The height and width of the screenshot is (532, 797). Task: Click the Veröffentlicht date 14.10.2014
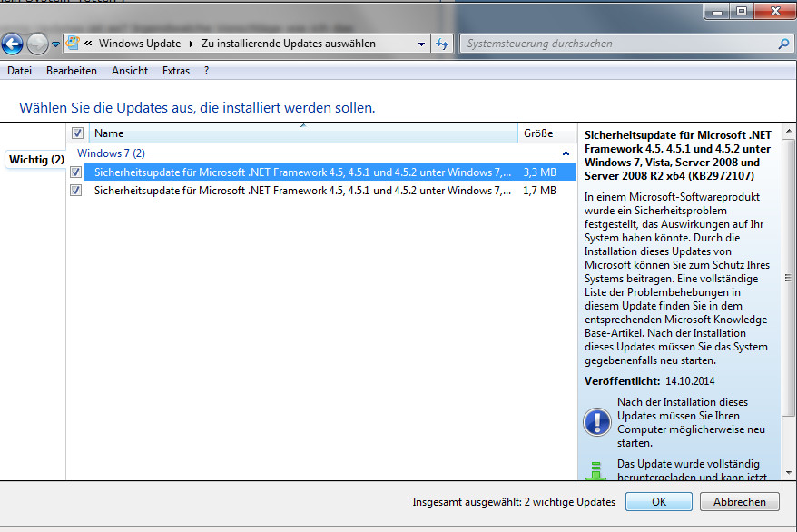pyautogui.click(x=690, y=381)
